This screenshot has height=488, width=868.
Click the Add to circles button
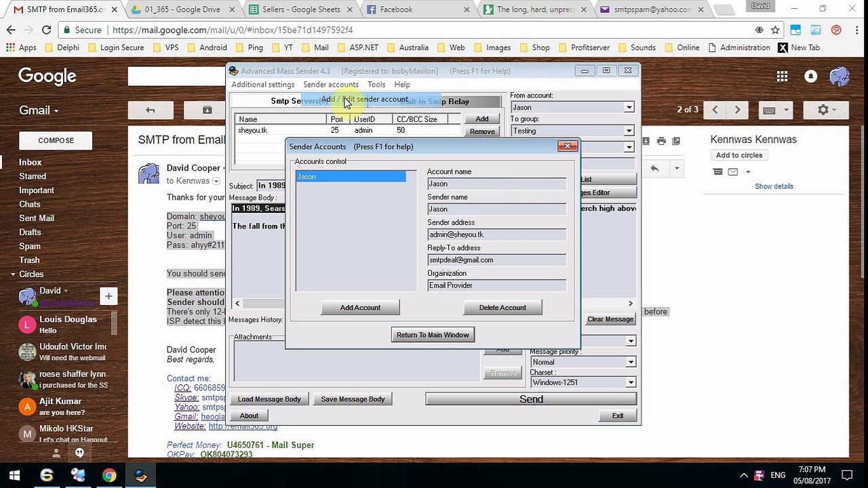[739, 155]
